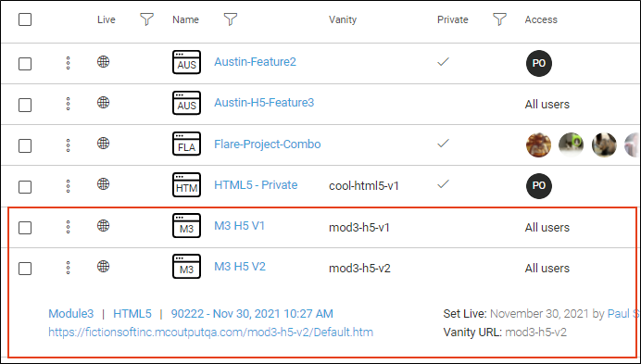Click the first user avatar for Flare-Project-Combo
Image resolution: width=641 pixels, height=364 pixels.
[x=538, y=144]
